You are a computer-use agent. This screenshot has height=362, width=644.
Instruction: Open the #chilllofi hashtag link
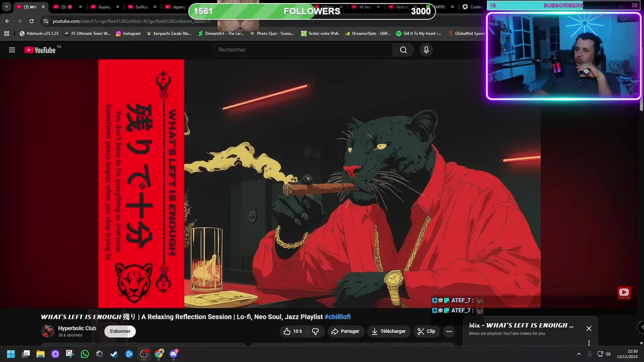click(x=338, y=317)
